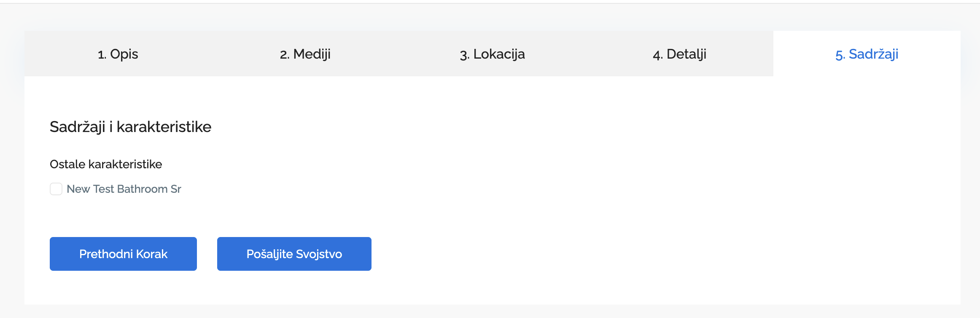Go to the 3. Lokacija tab

tap(492, 54)
